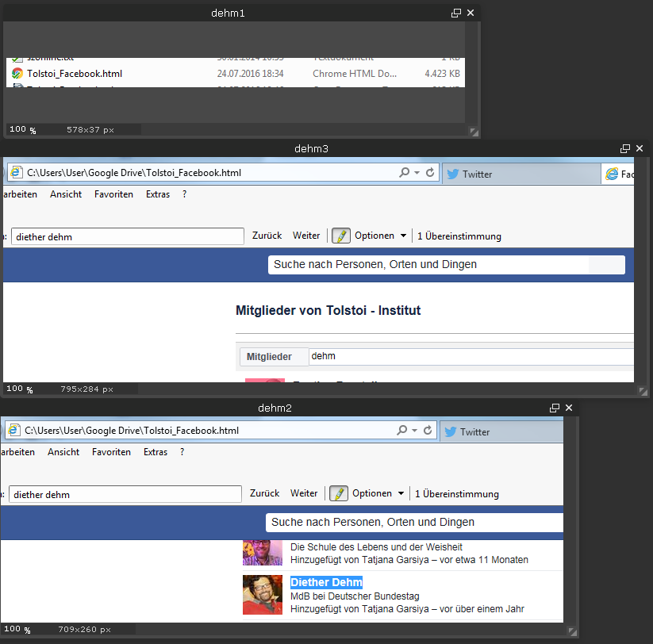Open the Ansicht menu in dehm2

click(x=63, y=452)
